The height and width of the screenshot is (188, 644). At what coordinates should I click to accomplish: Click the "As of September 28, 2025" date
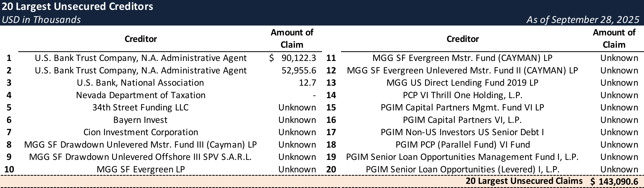583,20
